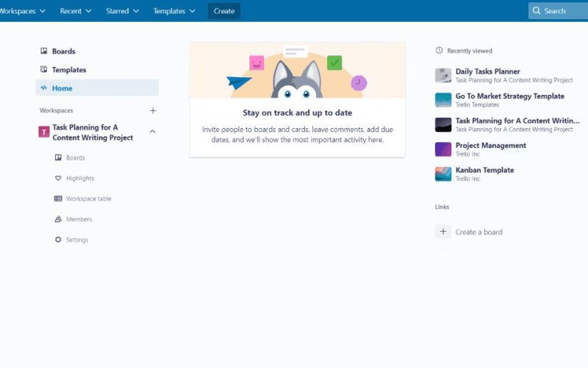Screen dimensions: 588x368
Task: Open the workspace Boards sub-item
Action: click(76, 158)
